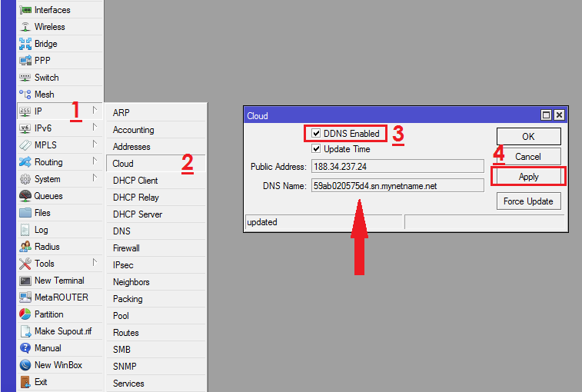Click the Radius icon
582x392 pixels.
[x=25, y=247]
